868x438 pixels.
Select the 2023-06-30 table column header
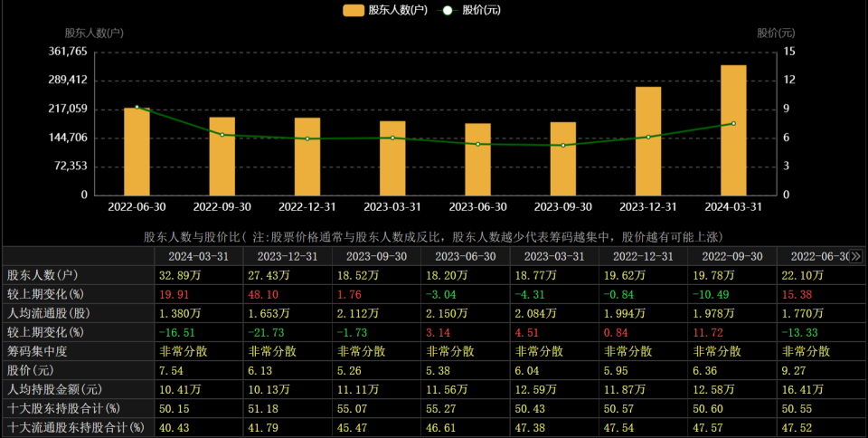click(x=465, y=256)
